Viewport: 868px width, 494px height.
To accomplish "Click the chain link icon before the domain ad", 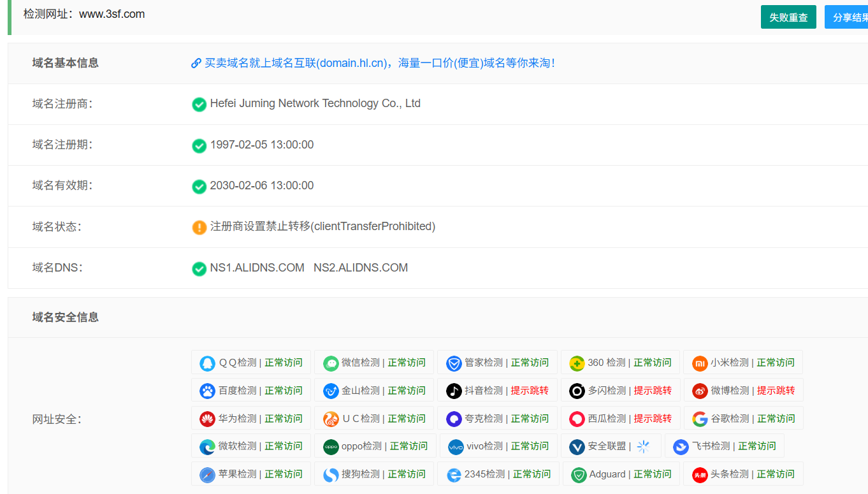I will click(x=196, y=62).
